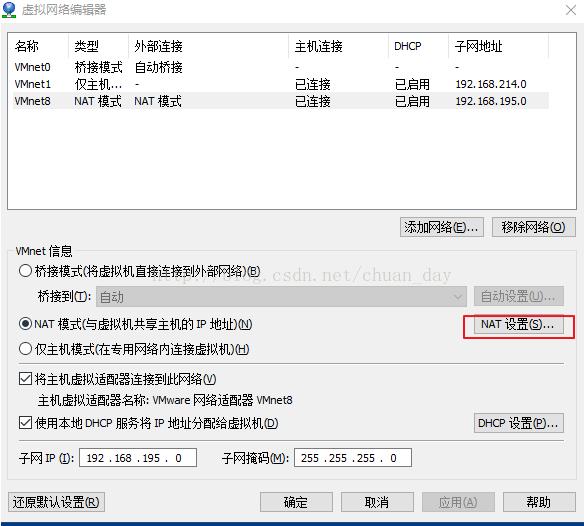Image resolution: width=584 pixels, height=526 pixels.
Task: Click the Virtual Network Editor title icon
Action: click(x=9, y=10)
